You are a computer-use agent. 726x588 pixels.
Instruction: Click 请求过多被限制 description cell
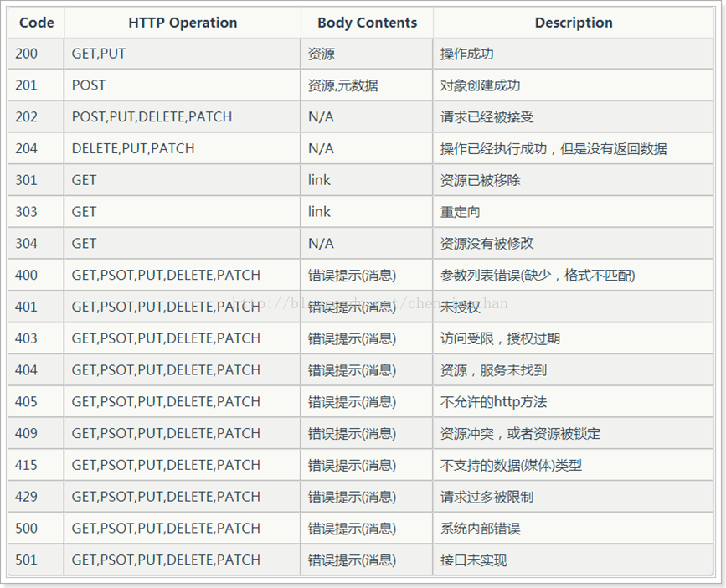(x=574, y=497)
